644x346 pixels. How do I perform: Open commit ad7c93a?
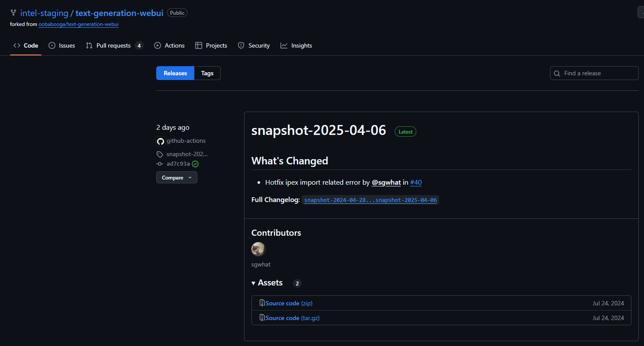tap(178, 164)
